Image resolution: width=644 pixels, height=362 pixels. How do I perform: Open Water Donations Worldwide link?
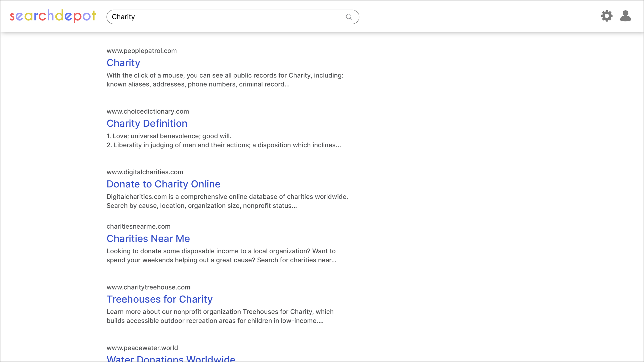171,359
